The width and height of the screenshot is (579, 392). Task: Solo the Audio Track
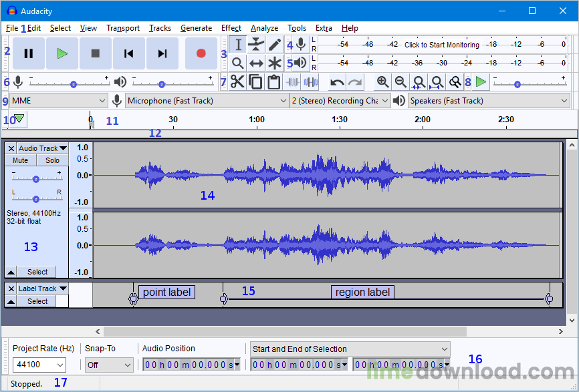click(x=52, y=160)
